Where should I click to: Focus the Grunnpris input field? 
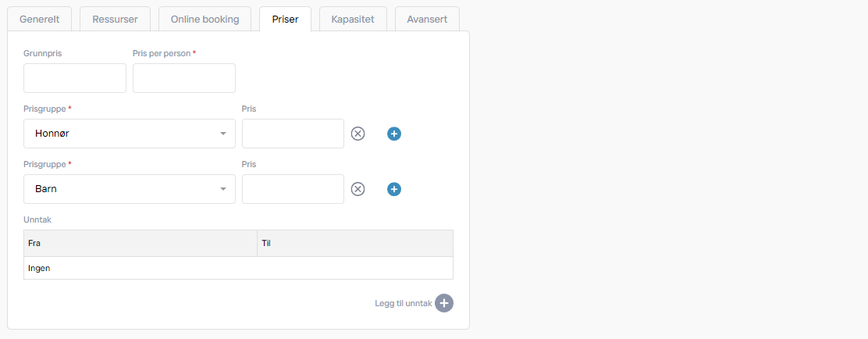click(x=75, y=78)
